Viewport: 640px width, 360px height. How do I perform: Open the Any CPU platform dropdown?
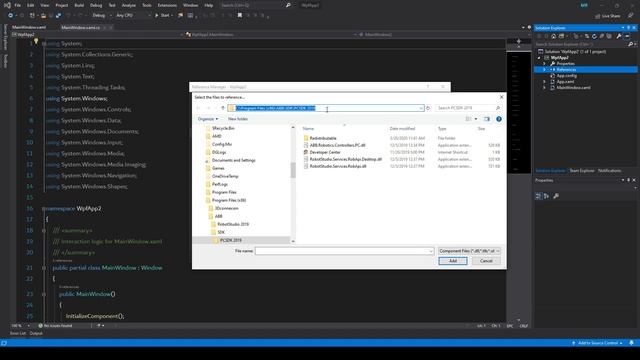pos(133,16)
